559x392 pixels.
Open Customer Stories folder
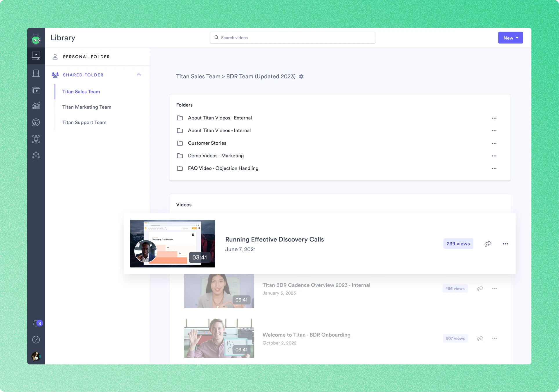[207, 143]
